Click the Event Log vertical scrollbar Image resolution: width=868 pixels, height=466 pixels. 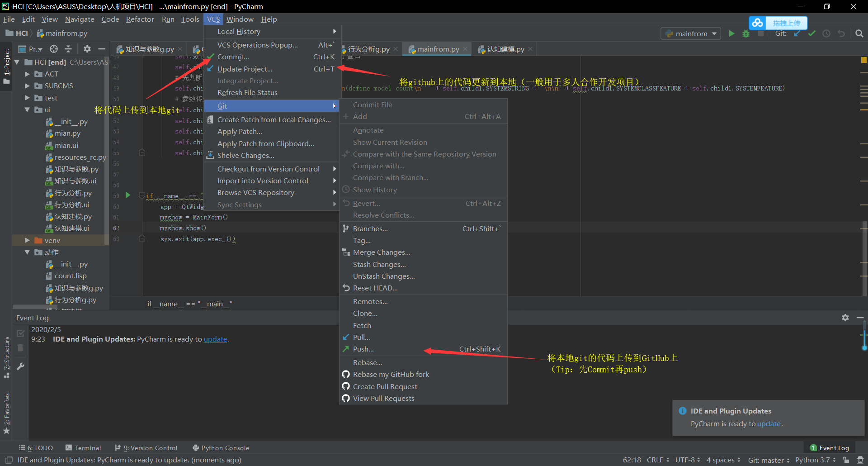864,335
